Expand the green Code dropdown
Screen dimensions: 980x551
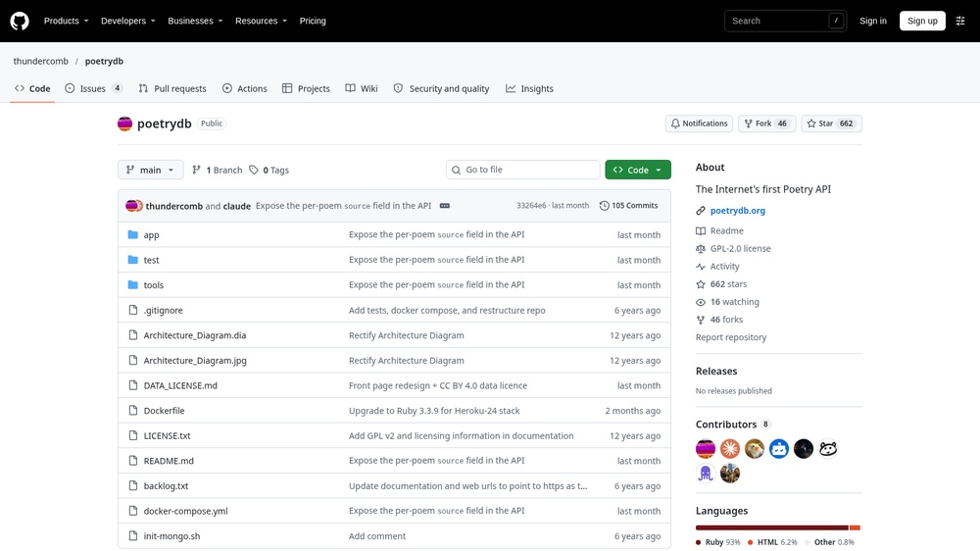(x=638, y=171)
